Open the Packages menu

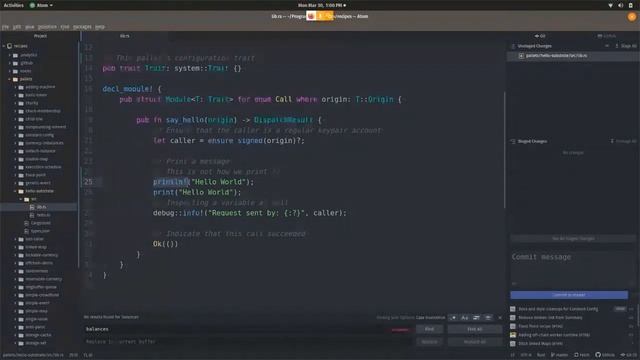tap(82, 27)
